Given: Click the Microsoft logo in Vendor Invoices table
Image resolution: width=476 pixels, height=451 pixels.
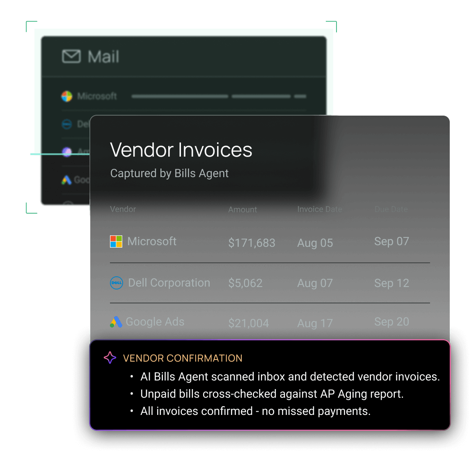Looking at the screenshot, I should [116, 241].
